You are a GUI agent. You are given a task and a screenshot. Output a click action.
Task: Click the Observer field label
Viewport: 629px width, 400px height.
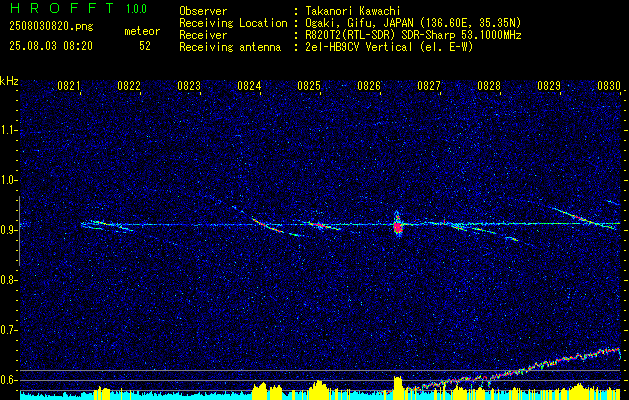[x=203, y=11]
